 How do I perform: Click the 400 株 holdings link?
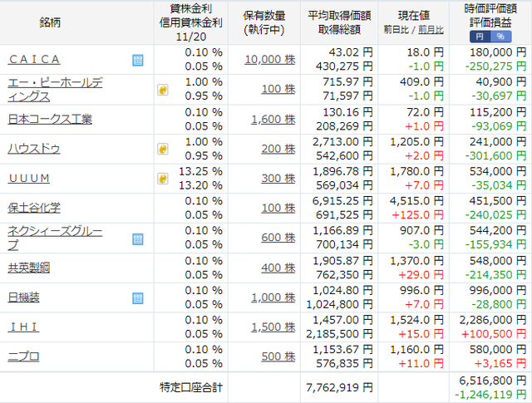tap(278, 268)
